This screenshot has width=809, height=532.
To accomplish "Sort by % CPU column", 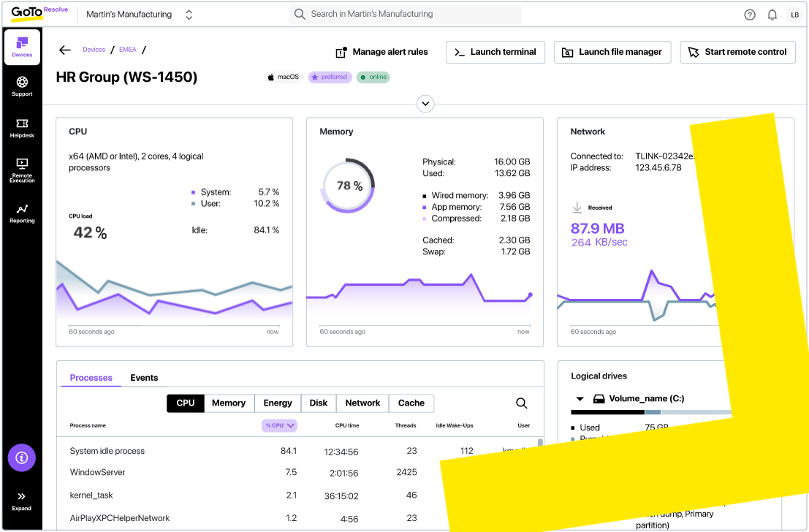I will coord(279,425).
